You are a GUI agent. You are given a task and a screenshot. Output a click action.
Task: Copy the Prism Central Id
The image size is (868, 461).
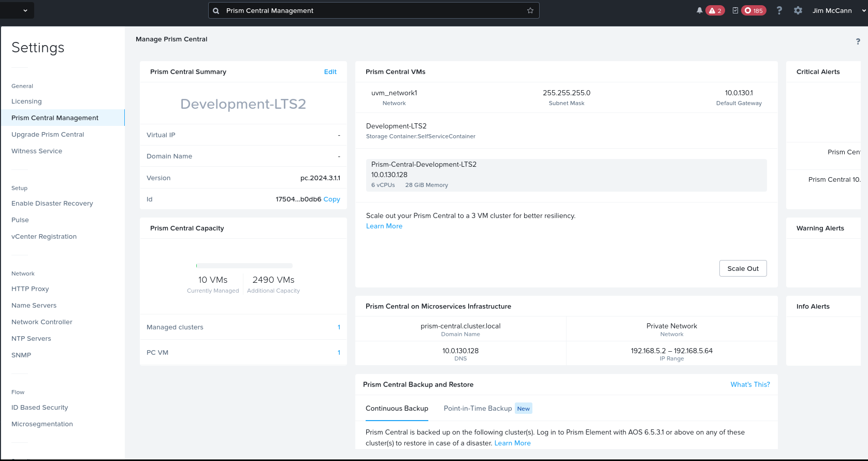point(331,199)
